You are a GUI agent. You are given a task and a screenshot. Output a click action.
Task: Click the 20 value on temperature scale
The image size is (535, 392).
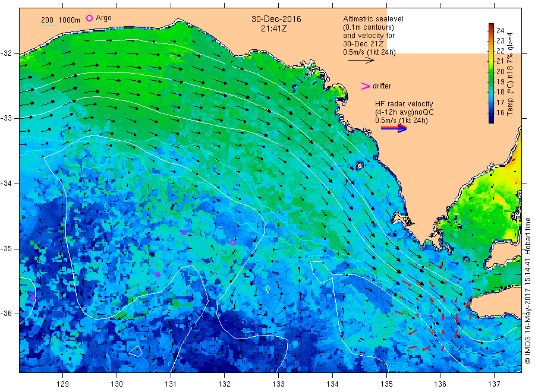[500, 72]
